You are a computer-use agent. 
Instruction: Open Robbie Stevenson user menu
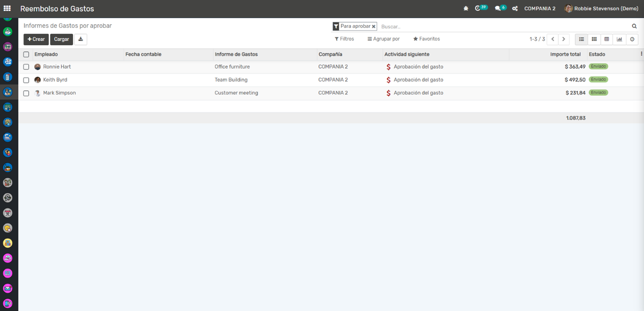click(601, 8)
